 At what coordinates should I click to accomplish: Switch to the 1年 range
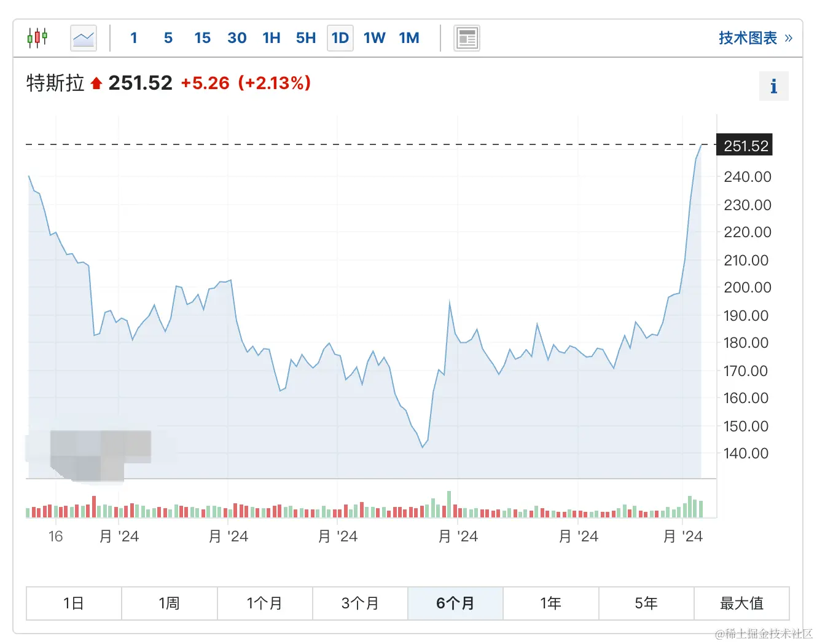click(x=551, y=603)
